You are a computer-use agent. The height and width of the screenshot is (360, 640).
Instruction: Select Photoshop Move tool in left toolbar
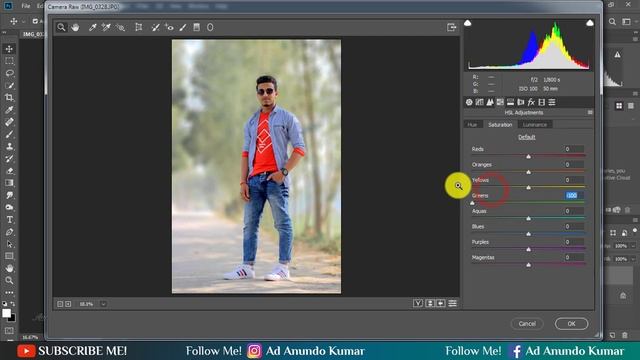(9, 49)
